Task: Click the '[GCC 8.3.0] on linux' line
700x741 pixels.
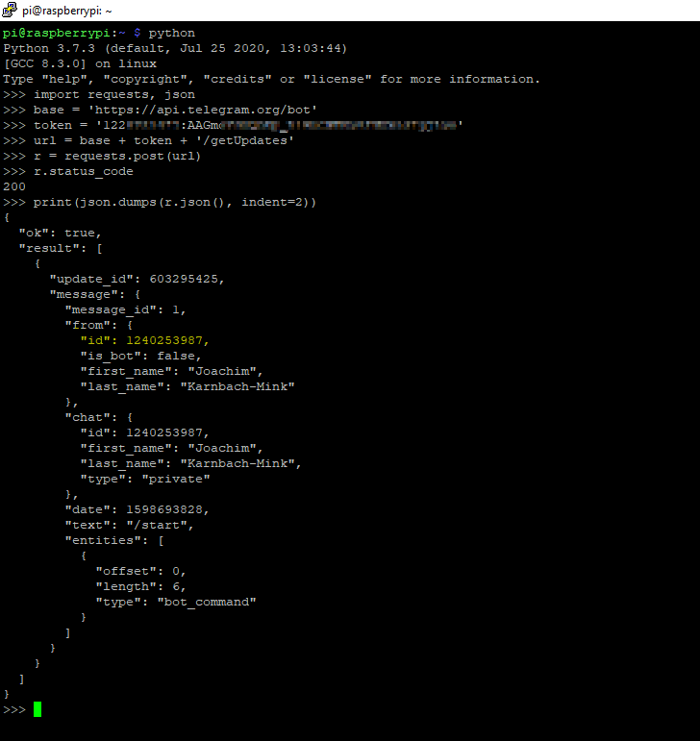Action: pyautogui.click(x=80, y=63)
